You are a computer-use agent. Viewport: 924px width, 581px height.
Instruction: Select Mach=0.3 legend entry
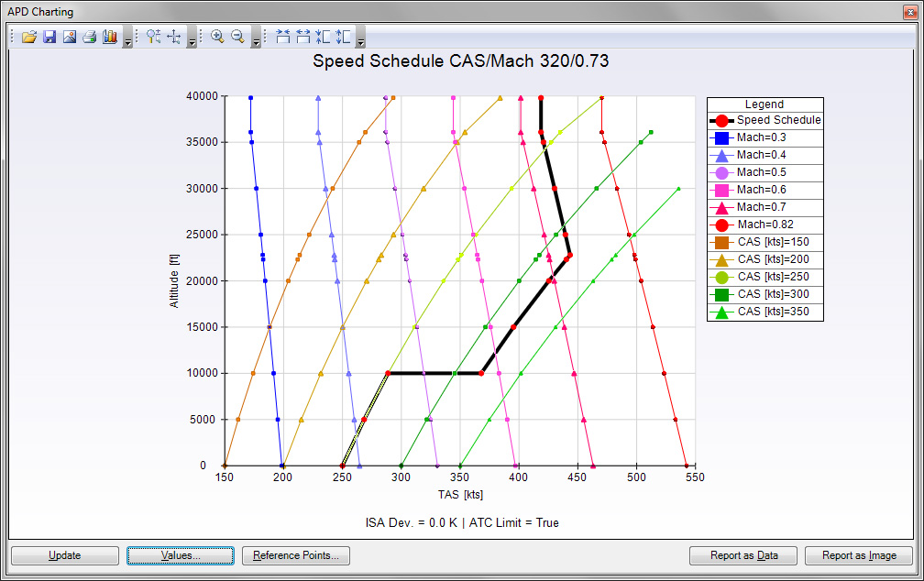764,137
